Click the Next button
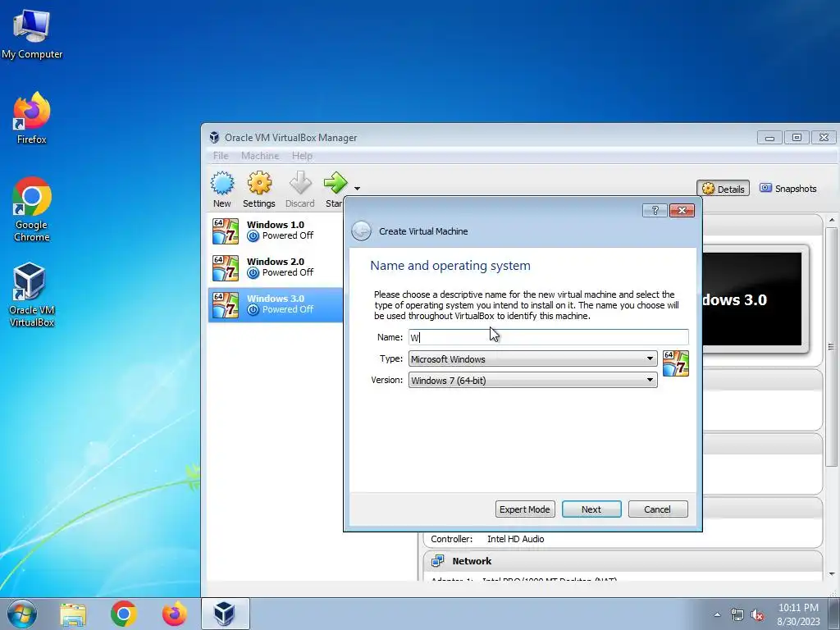This screenshot has width=840, height=630. [591, 509]
